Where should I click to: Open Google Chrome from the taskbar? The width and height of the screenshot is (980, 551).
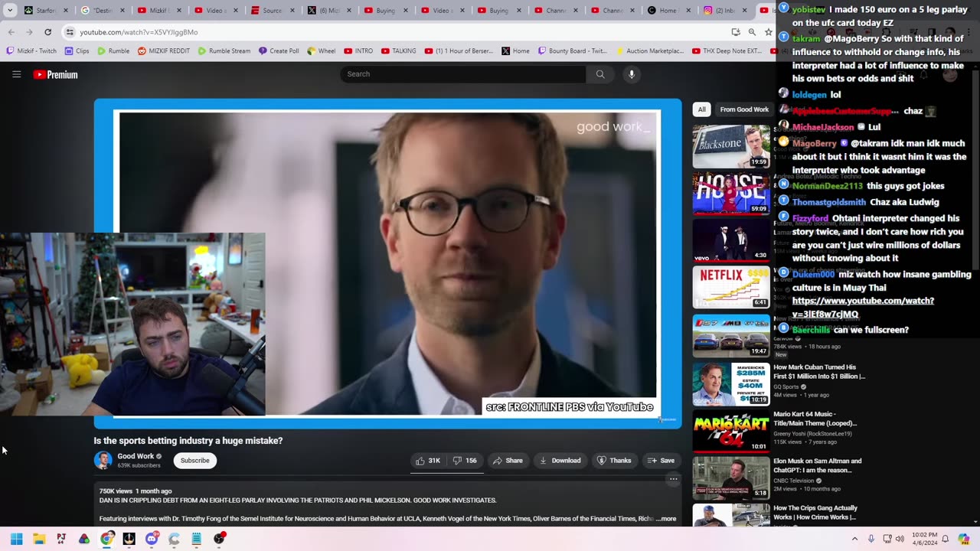pos(106,539)
